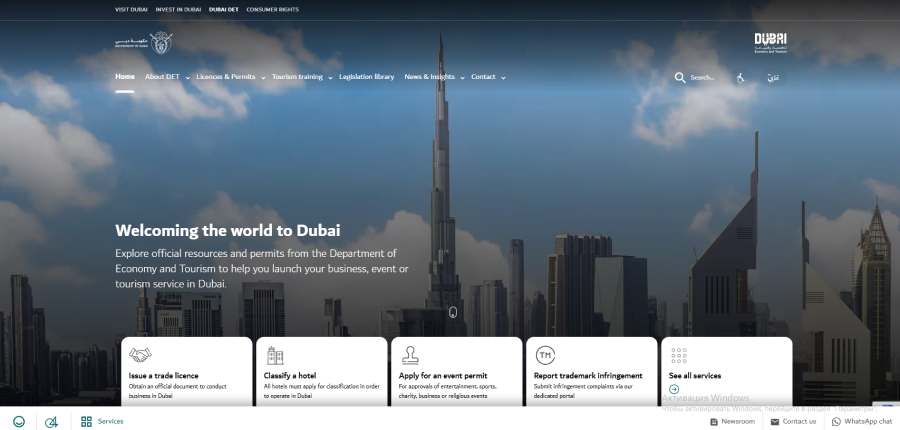900x430 pixels.
Task: Open the Services label in bottom bar
Action: (x=110, y=421)
